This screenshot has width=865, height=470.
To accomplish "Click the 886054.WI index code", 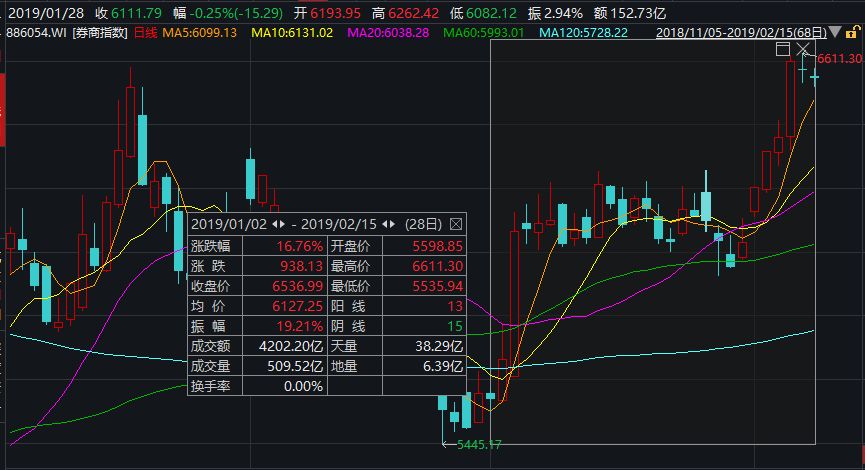I will point(36,33).
